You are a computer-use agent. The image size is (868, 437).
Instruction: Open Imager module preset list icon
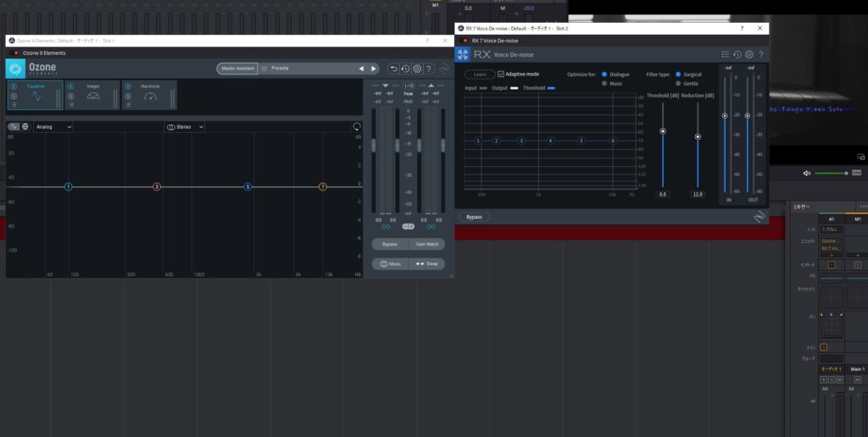pos(71,104)
